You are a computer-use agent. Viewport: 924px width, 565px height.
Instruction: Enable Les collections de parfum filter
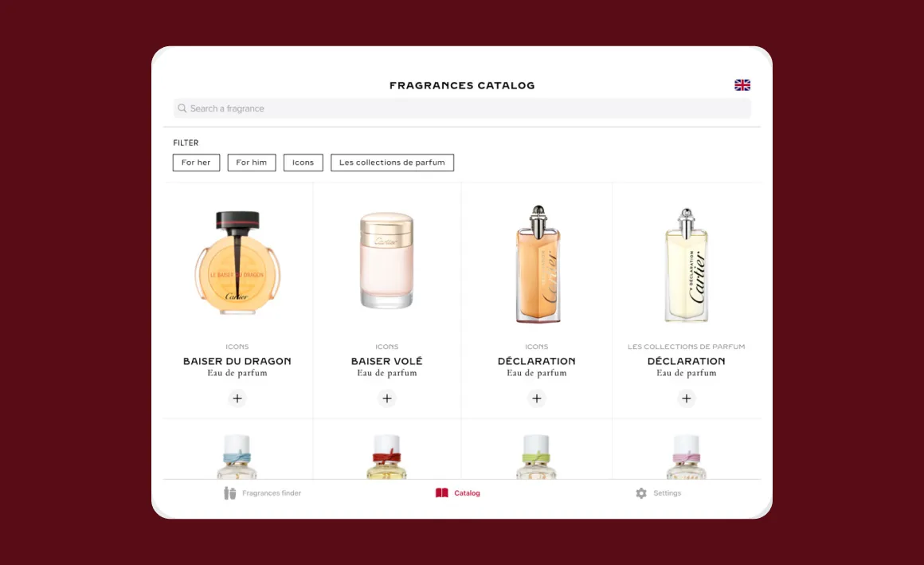coord(392,163)
